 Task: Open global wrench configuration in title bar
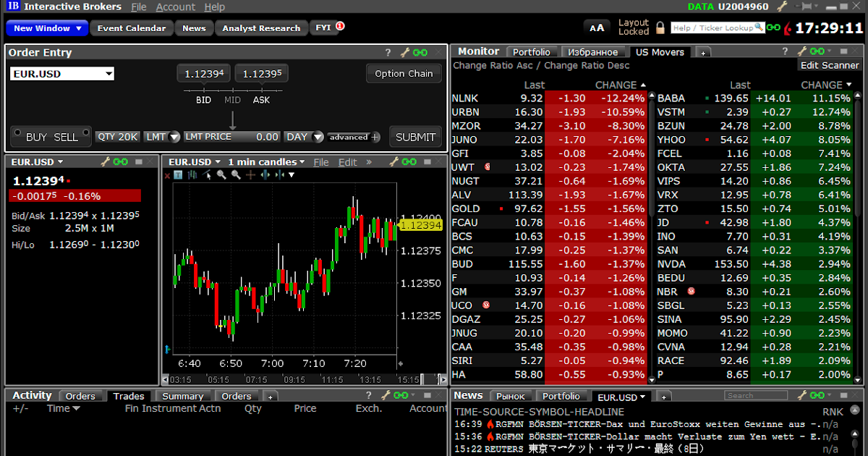coord(782,7)
